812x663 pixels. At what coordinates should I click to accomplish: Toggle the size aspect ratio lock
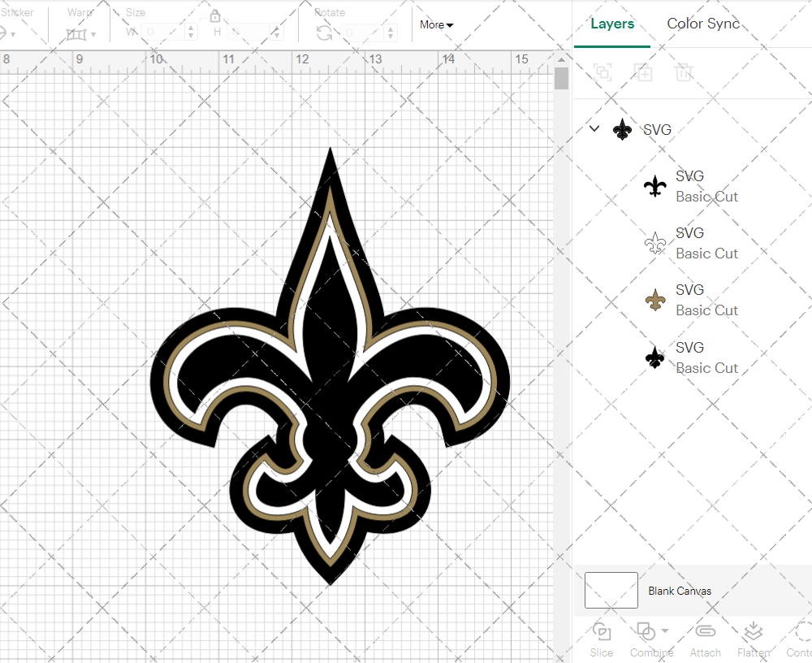[215, 16]
